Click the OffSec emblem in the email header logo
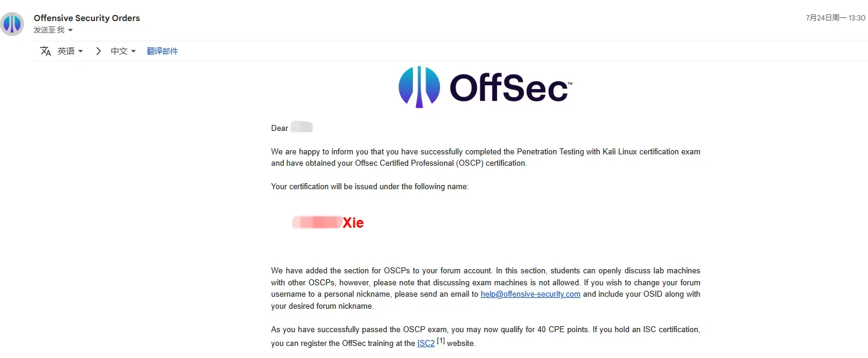This screenshot has height=358, width=868. click(x=419, y=87)
